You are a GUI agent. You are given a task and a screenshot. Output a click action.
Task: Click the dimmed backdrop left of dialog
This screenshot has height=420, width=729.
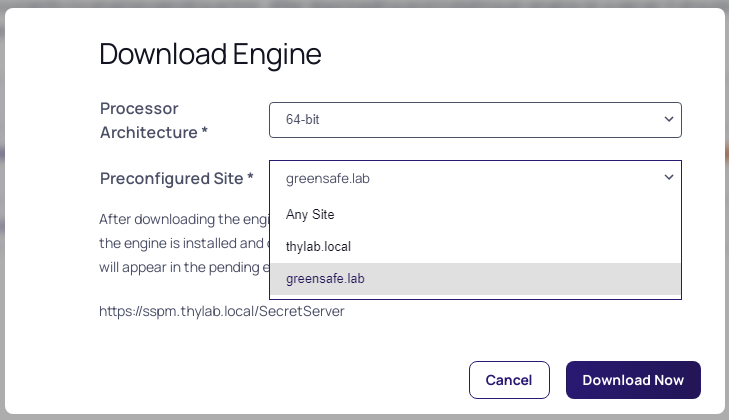click(3, 210)
